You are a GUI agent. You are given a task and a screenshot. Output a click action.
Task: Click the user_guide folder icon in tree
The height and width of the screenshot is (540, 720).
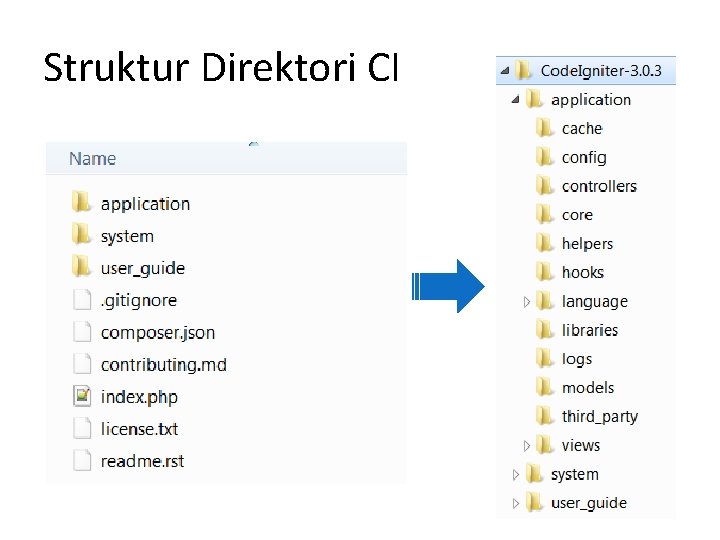[534, 503]
